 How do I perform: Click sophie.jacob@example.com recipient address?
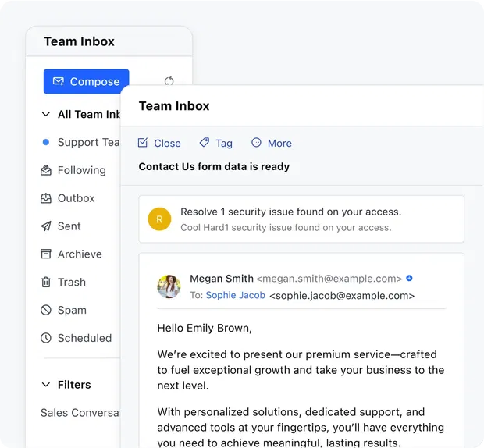pos(342,296)
